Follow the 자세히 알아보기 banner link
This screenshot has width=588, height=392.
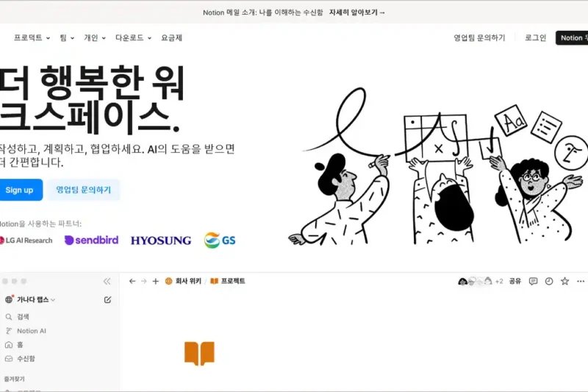click(x=357, y=13)
